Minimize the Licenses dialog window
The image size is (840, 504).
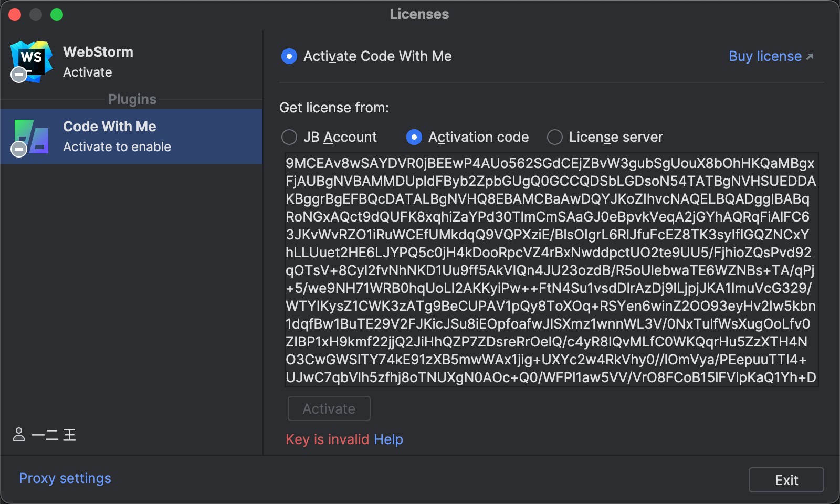(x=36, y=15)
